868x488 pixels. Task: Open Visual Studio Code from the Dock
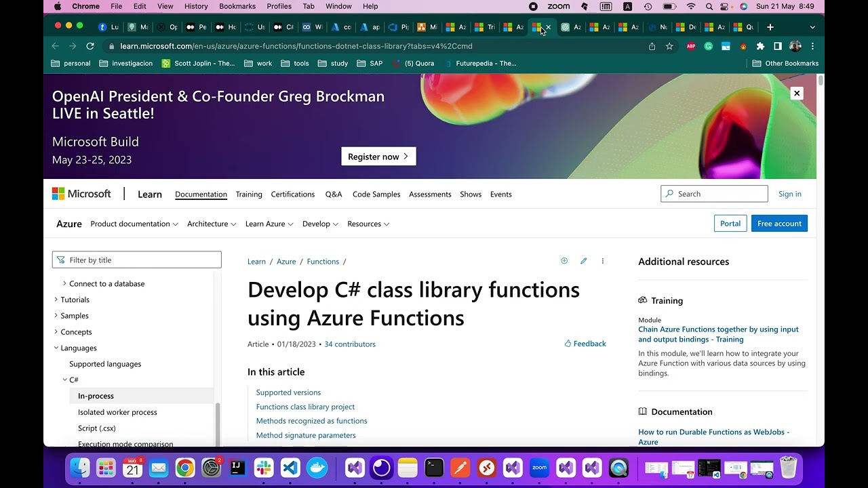point(290,468)
